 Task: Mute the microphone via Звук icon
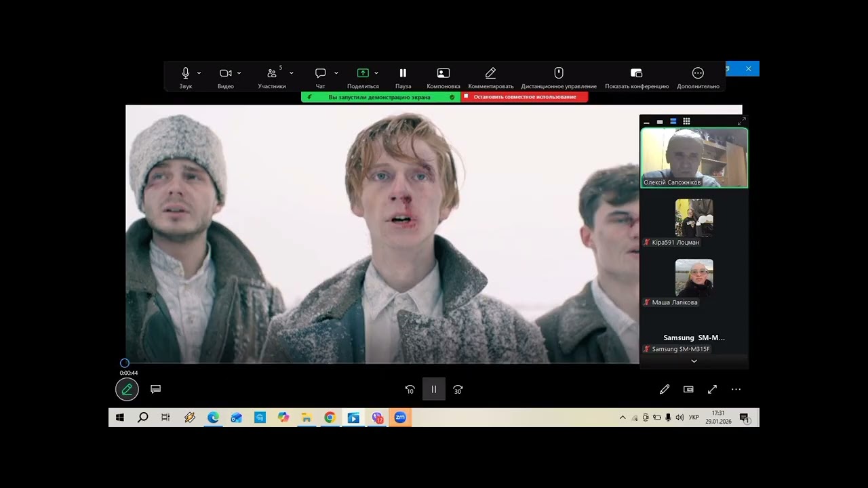click(x=186, y=73)
